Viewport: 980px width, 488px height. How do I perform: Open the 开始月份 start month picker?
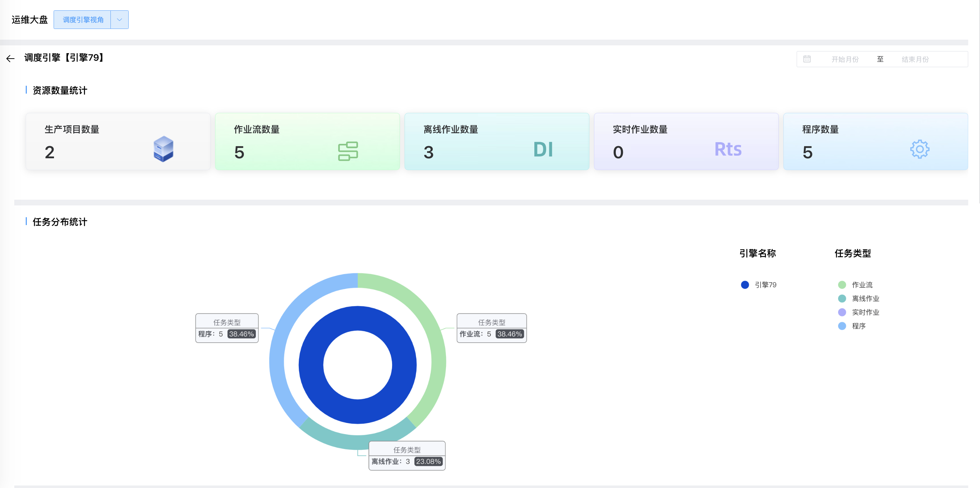coord(845,59)
